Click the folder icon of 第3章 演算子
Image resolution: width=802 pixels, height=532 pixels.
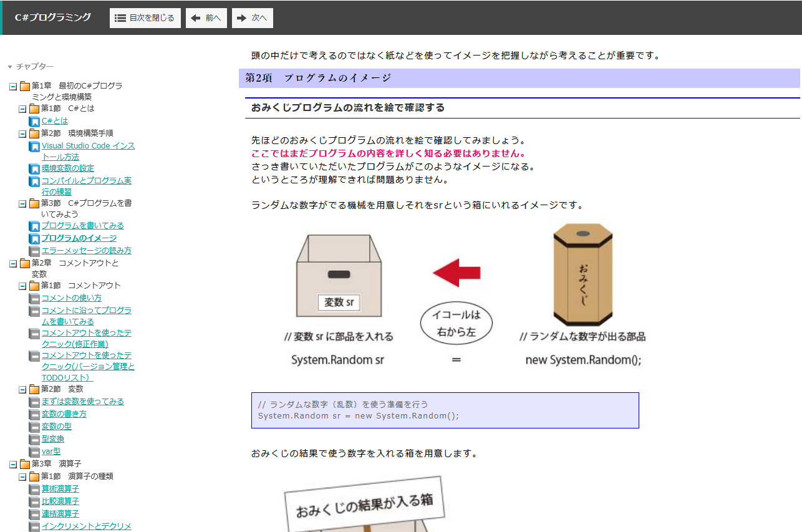point(25,464)
